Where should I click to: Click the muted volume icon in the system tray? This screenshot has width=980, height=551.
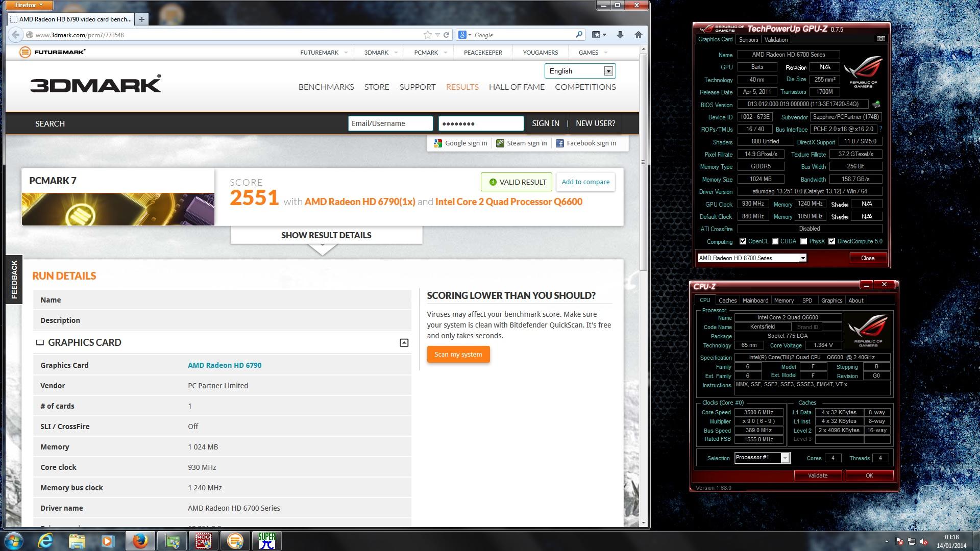pos(923,541)
